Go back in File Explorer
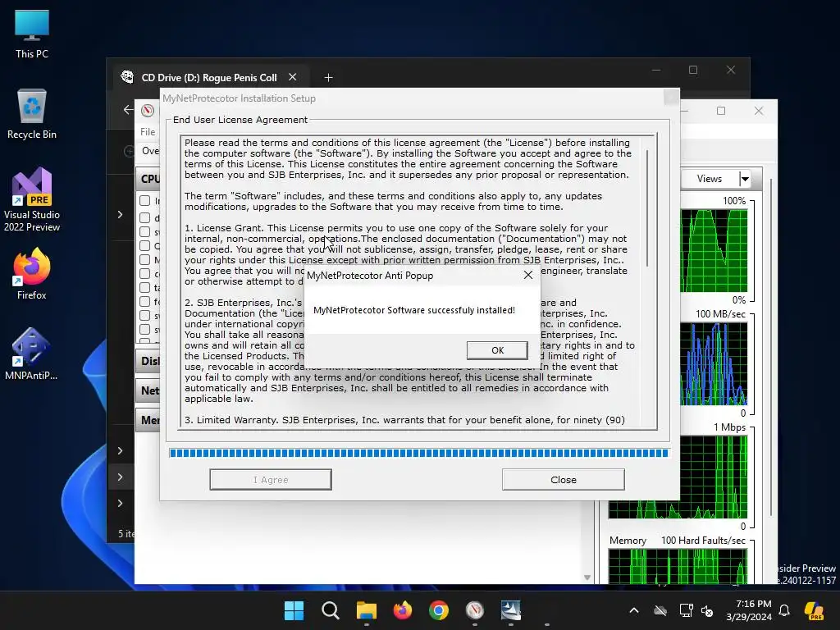The image size is (840, 630). [128, 110]
